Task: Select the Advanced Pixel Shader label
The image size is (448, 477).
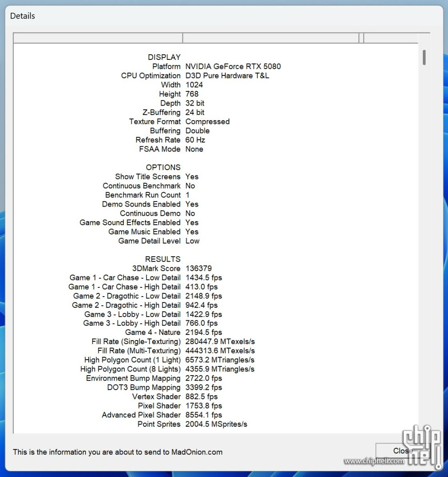Action: (141, 415)
